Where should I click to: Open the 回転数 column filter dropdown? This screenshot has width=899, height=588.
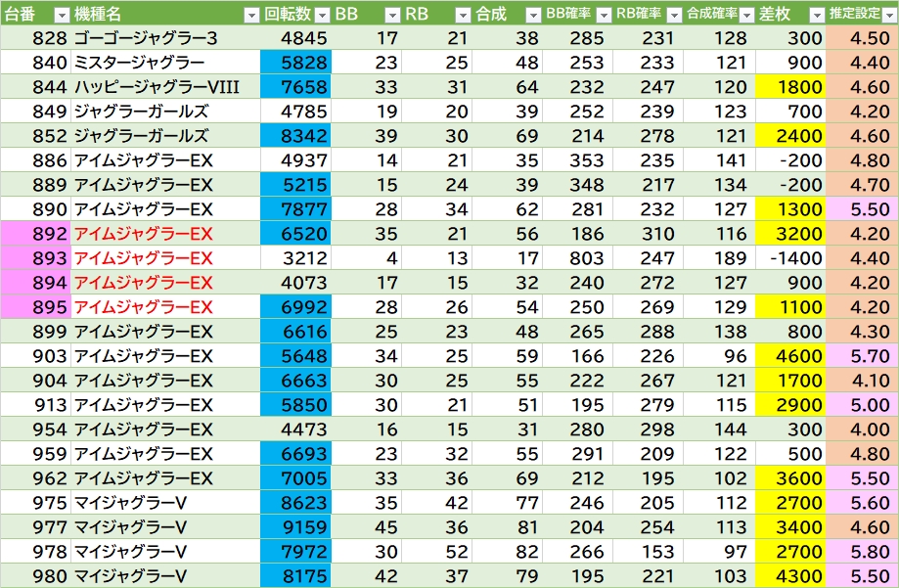pyautogui.click(x=322, y=15)
